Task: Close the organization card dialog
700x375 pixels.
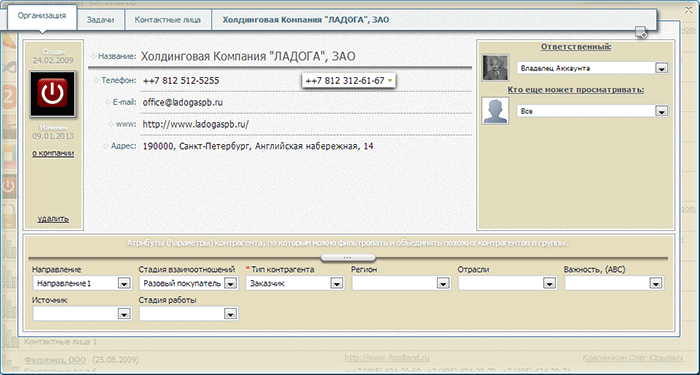Action: click(689, 10)
